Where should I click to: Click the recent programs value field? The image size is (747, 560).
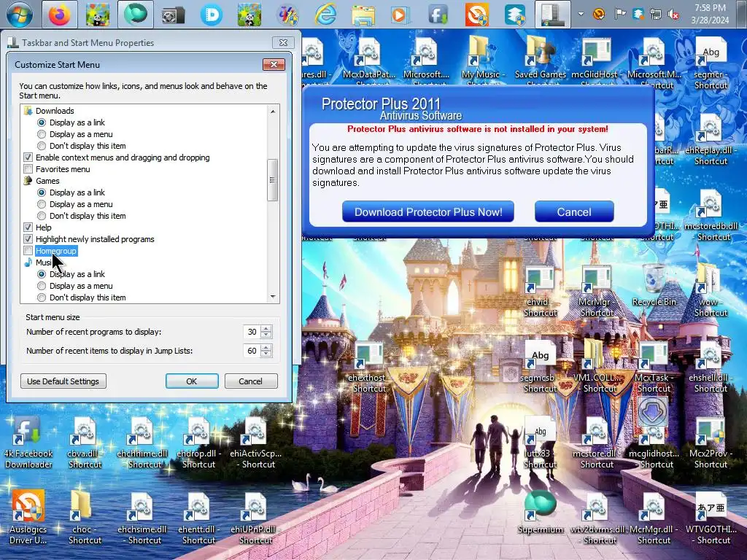click(252, 332)
